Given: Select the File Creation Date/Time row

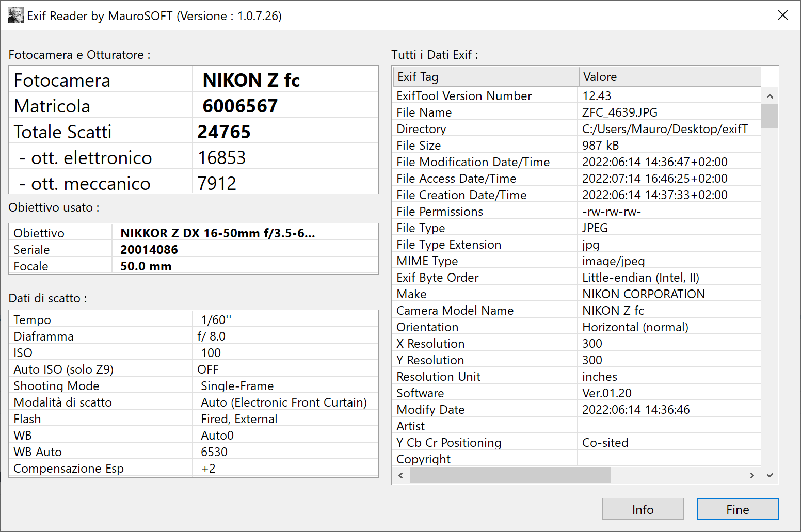Looking at the screenshot, I should [x=577, y=195].
